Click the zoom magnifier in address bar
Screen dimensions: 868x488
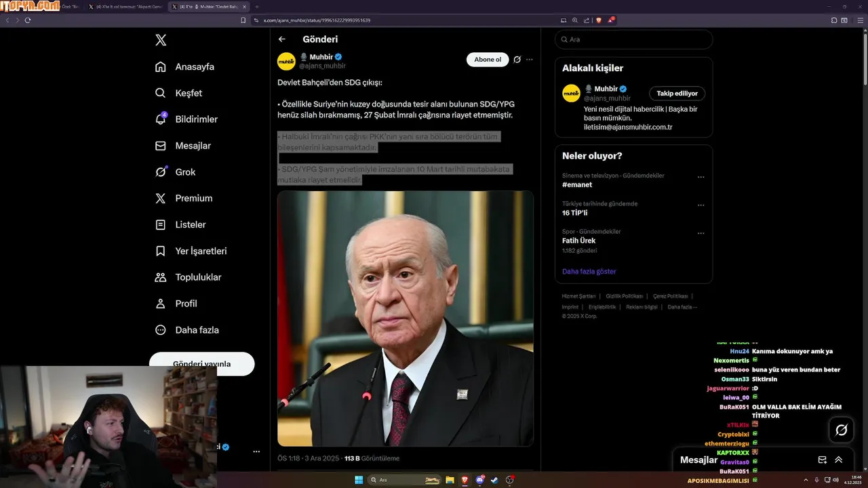pos(575,20)
